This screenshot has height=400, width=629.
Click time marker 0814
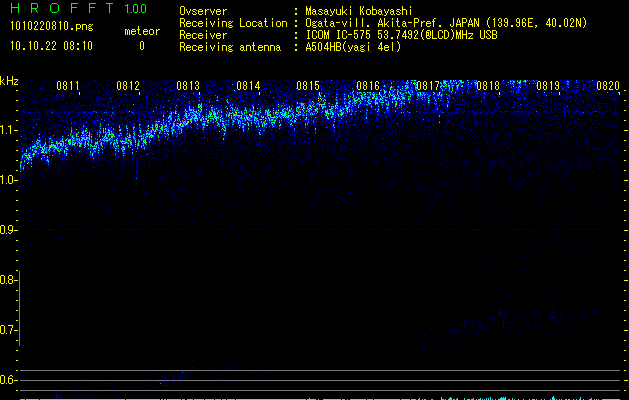248,86
